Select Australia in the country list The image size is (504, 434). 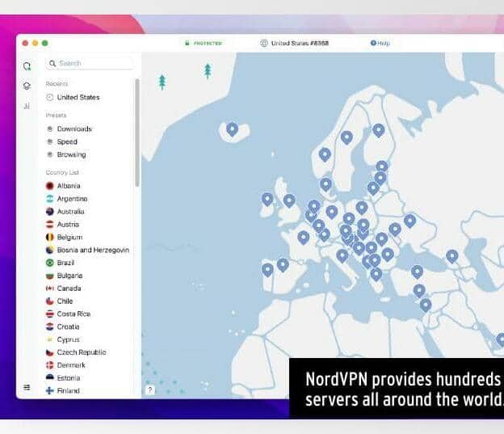tap(65, 212)
